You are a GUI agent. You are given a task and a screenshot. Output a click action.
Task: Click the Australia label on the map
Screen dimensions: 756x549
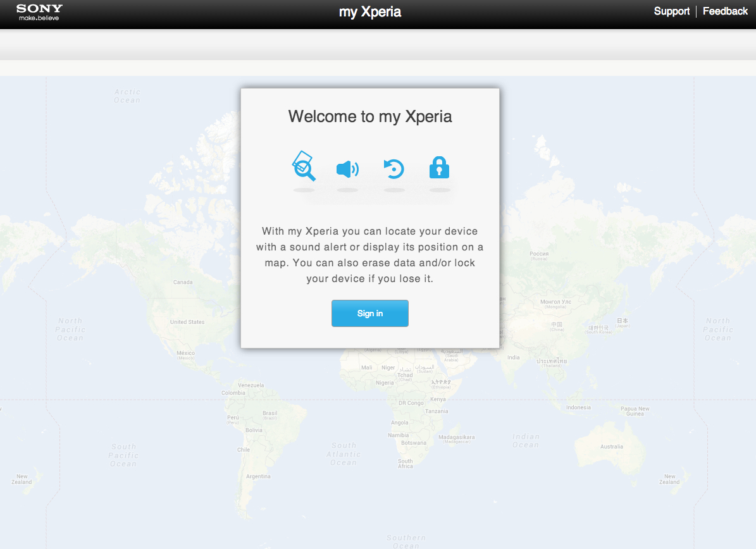tap(612, 447)
